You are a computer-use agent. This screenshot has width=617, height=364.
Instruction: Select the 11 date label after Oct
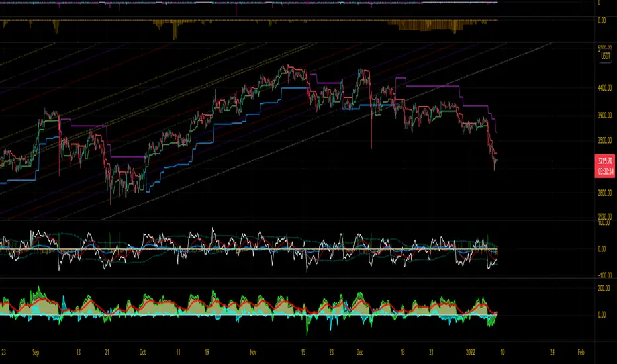pyautogui.click(x=178, y=353)
